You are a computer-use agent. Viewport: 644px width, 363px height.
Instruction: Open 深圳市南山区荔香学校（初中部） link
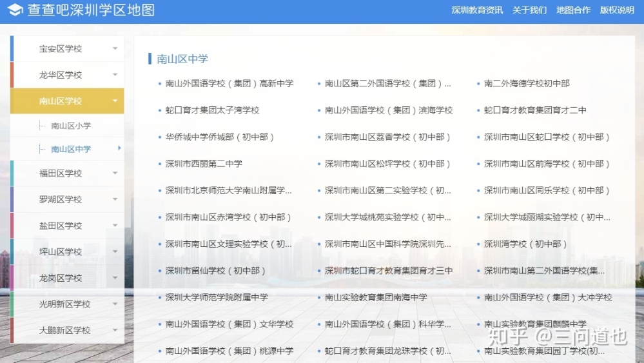(x=387, y=137)
